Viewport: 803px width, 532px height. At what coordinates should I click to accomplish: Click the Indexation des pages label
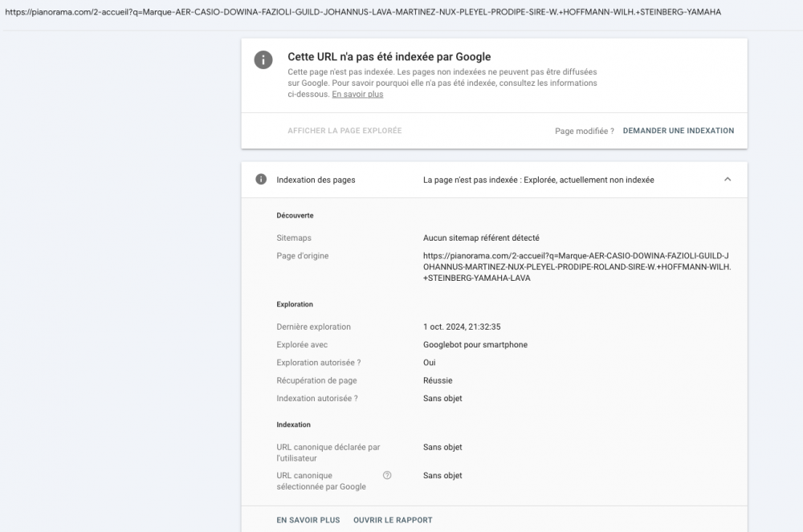[316, 180]
